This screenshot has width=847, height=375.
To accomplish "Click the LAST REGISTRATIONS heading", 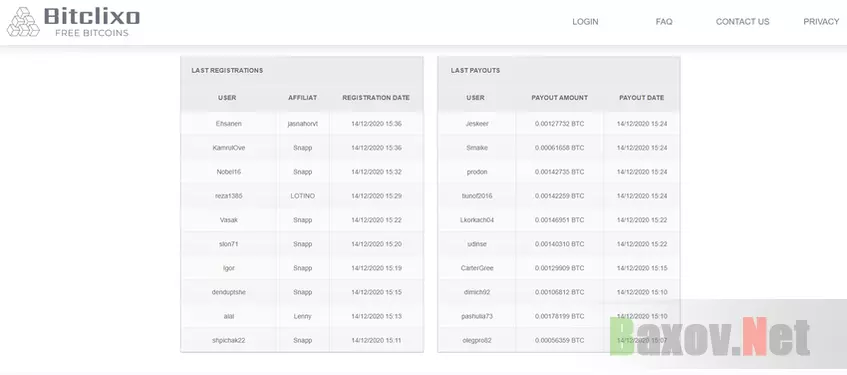I will (227, 70).
